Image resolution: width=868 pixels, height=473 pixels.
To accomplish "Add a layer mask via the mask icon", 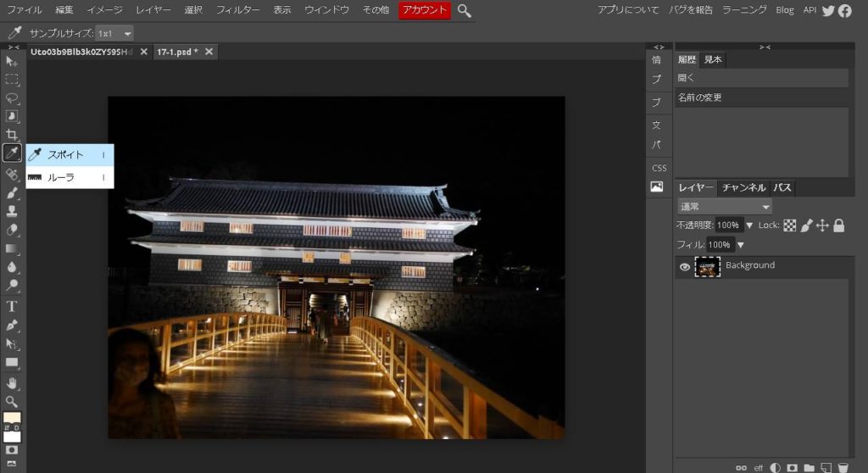I will [x=792, y=467].
